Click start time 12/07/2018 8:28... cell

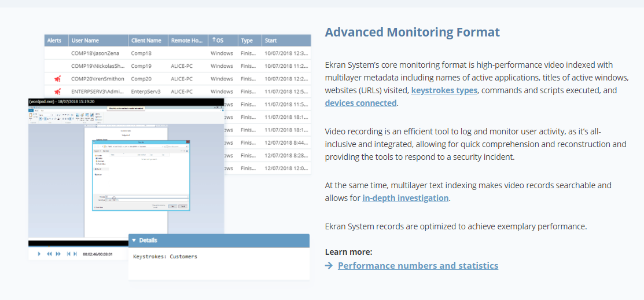pyautogui.click(x=286, y=155)
